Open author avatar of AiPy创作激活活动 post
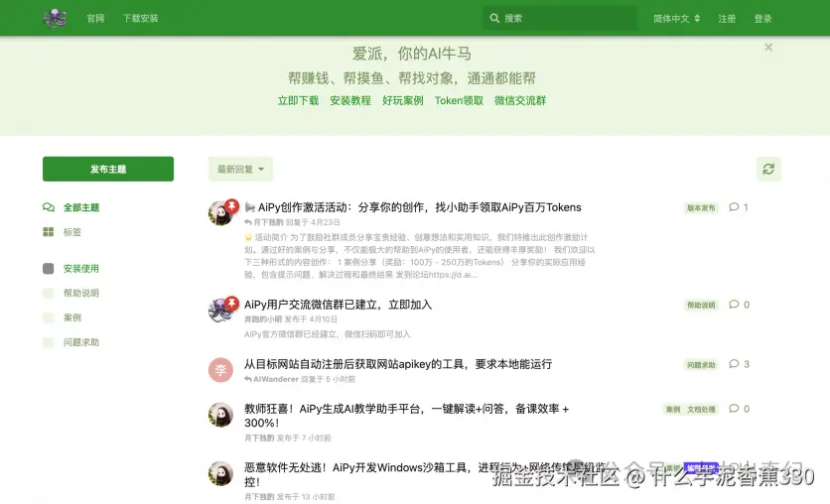830x504 pixels. pos(220,213)
